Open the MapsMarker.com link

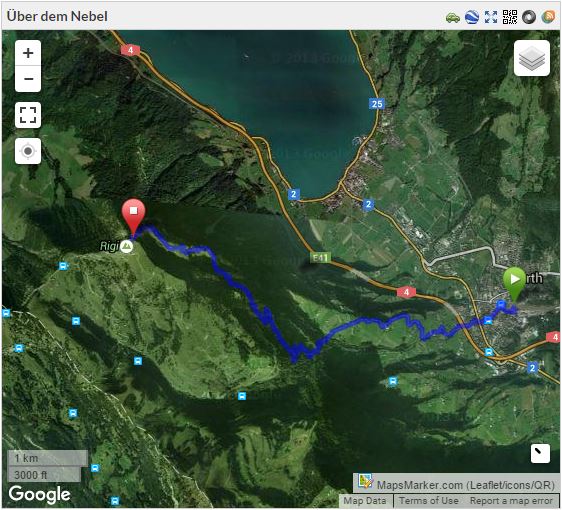(466, 485)
